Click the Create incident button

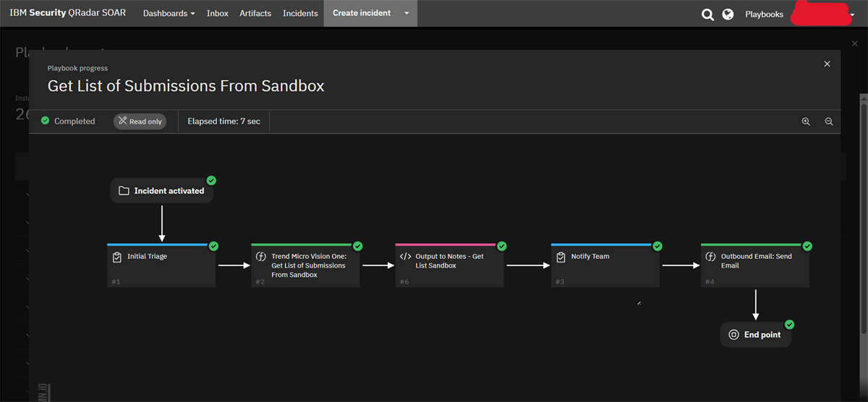[362, 13]
